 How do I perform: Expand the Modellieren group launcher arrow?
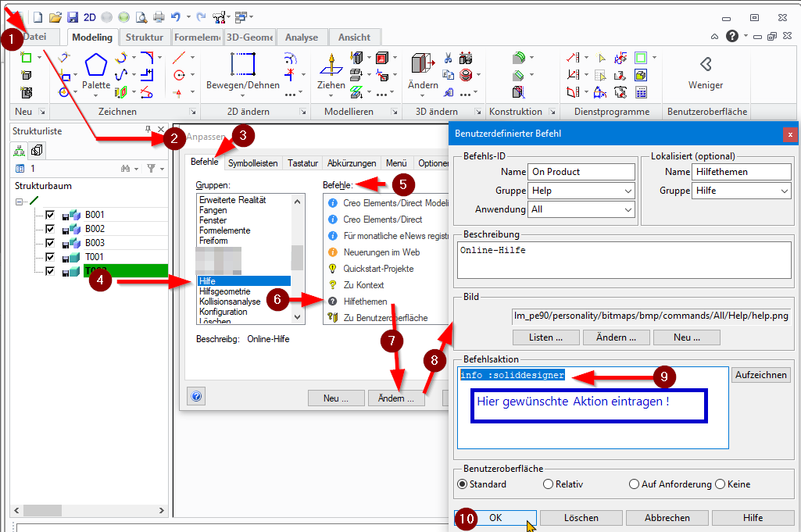tap(395, 111)
